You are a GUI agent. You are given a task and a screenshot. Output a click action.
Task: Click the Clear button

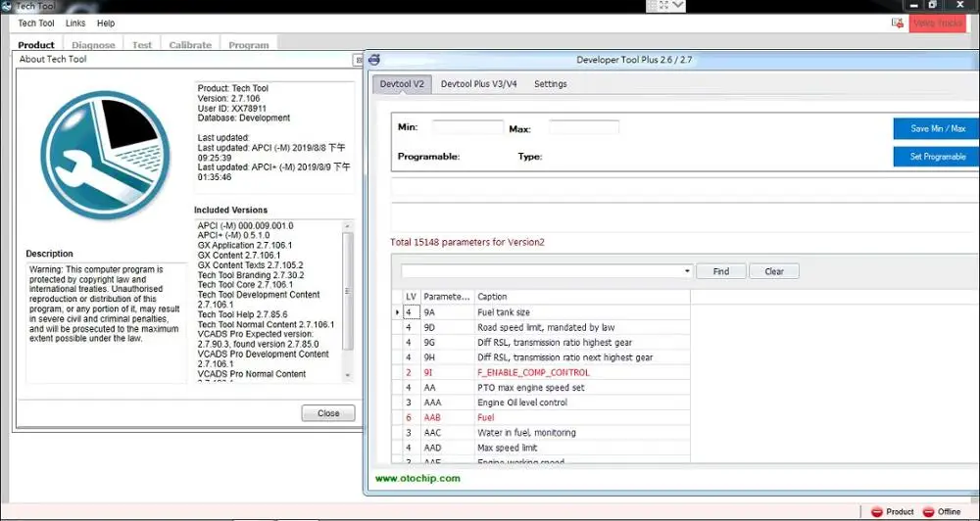click(x=774, y=271)
